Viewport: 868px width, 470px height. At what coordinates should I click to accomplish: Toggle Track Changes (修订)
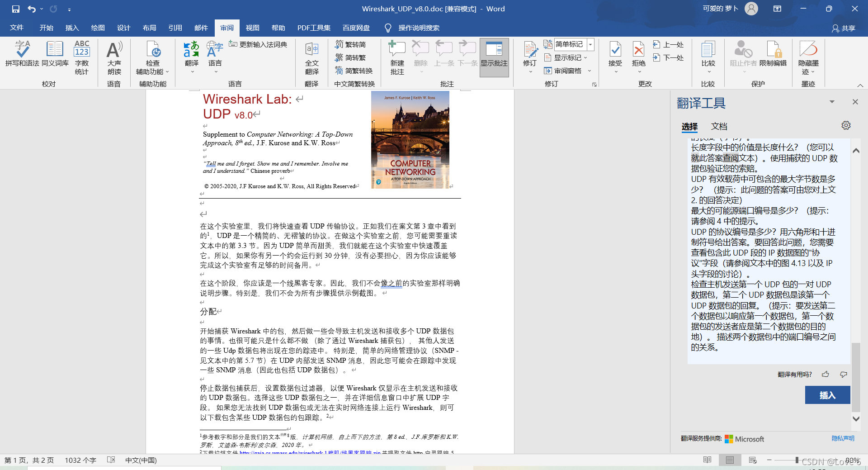pyautogui.click(x=530, y=57)
